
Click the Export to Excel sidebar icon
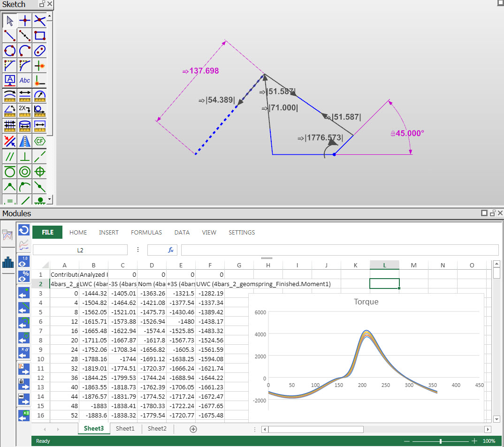pyautogui.click(x=23, y=415)
